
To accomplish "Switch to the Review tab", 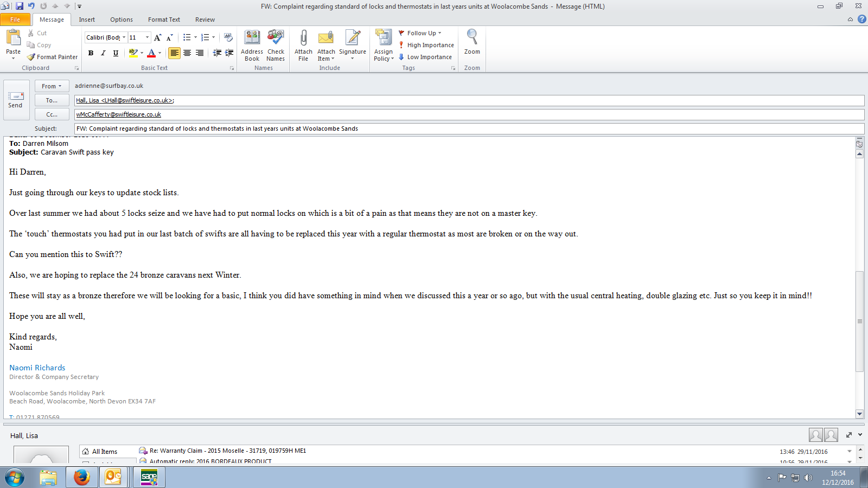I will [x=205, y=20].
